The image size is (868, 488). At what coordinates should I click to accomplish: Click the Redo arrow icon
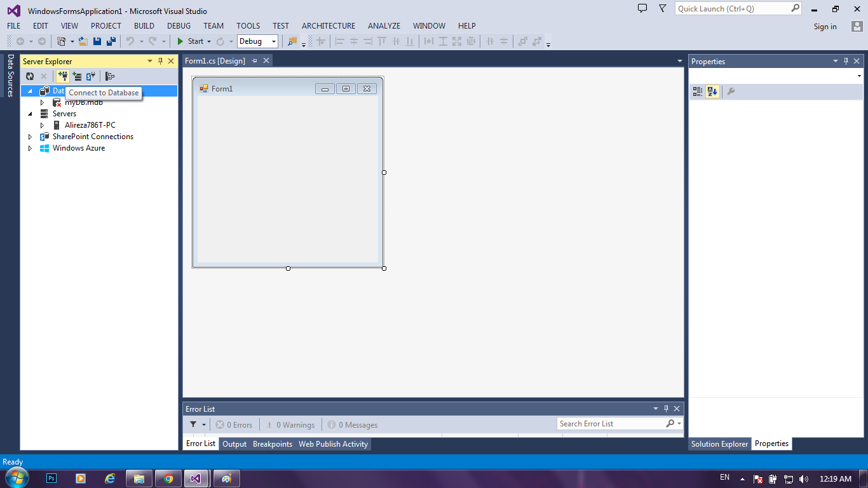click(x=153, y=41)
